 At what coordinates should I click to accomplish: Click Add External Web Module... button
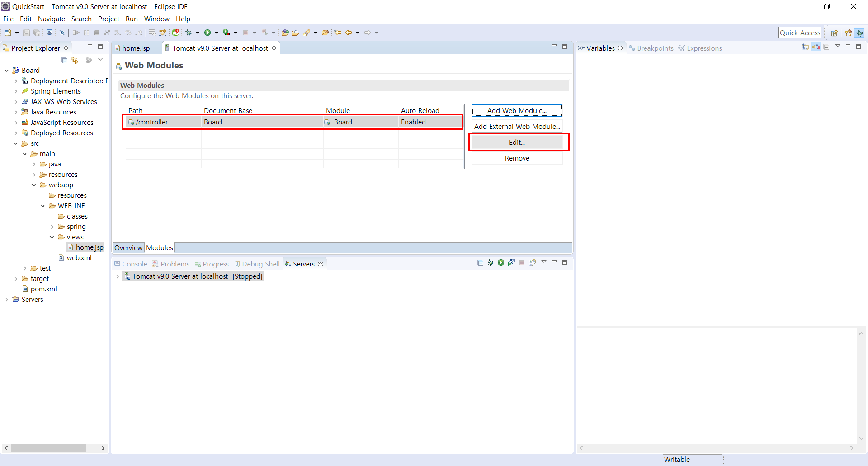(517, 126)
